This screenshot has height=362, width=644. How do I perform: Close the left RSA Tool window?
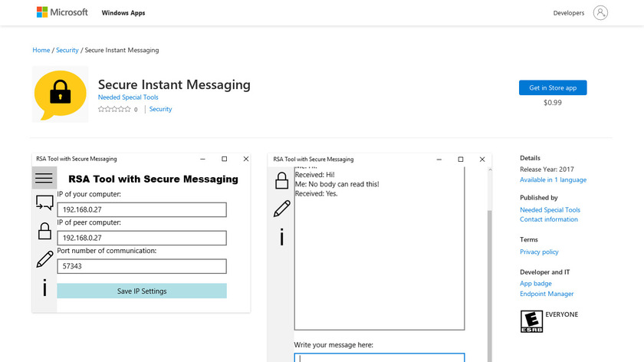pyautogui.click(x=246, y=159)
